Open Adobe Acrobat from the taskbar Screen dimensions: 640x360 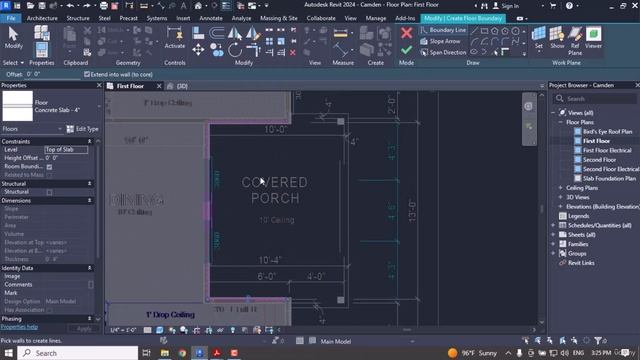click(217, 353)
